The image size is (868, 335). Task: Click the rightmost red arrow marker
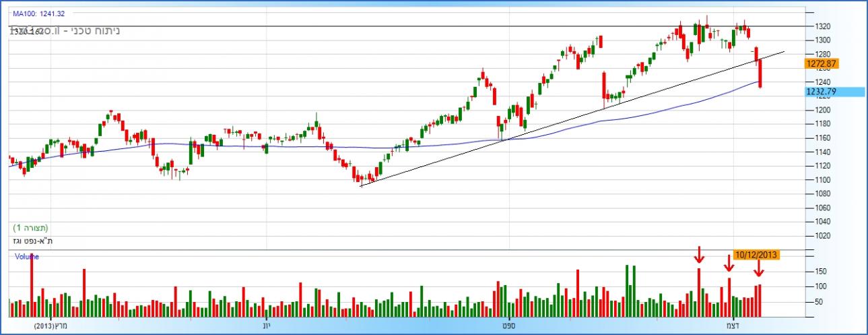[759, 268]
